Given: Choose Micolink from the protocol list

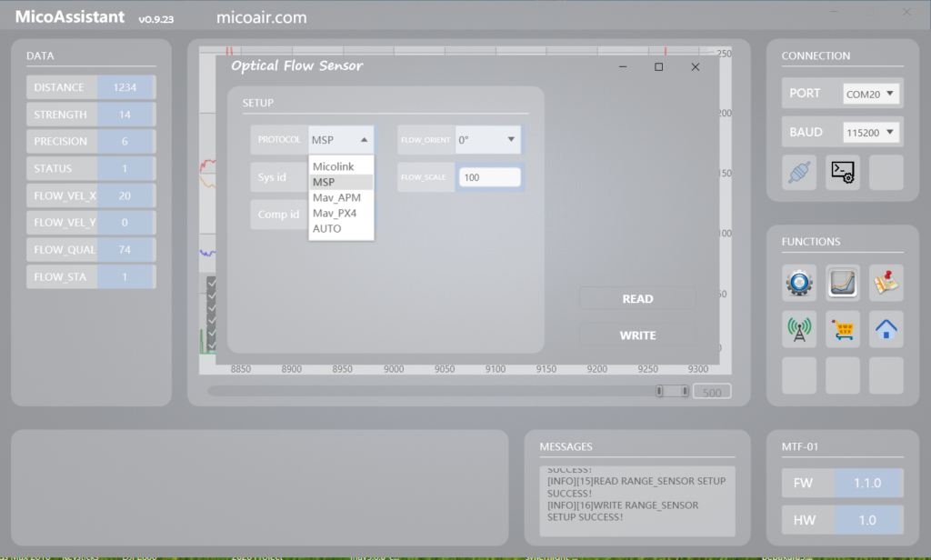Looking at the screenshot, I should pos(333,167).
